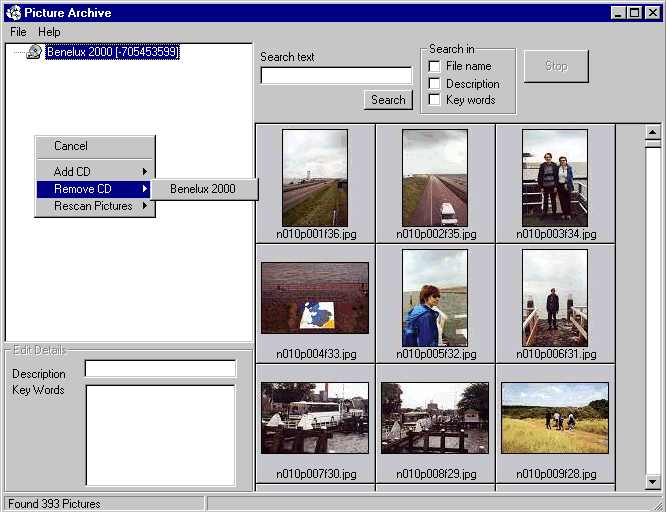This screenshot has height=512, width=666.
Task: Choose Benelux 2000 in Remove CD submenu
Action: click(203, 189)
